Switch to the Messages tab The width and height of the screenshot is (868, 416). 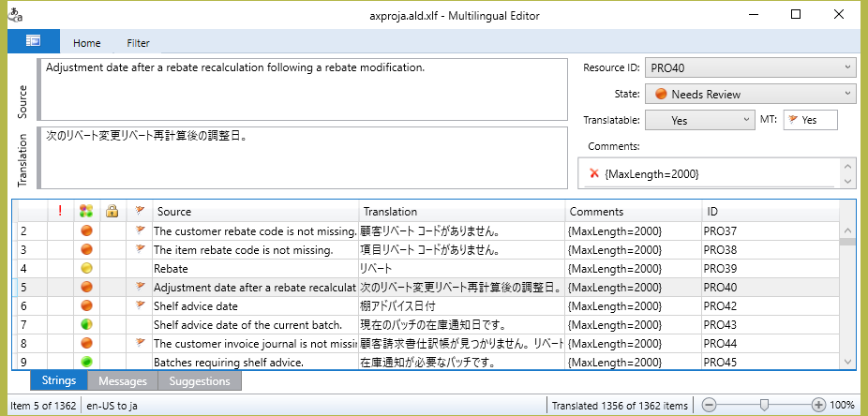tap(122, 381)
